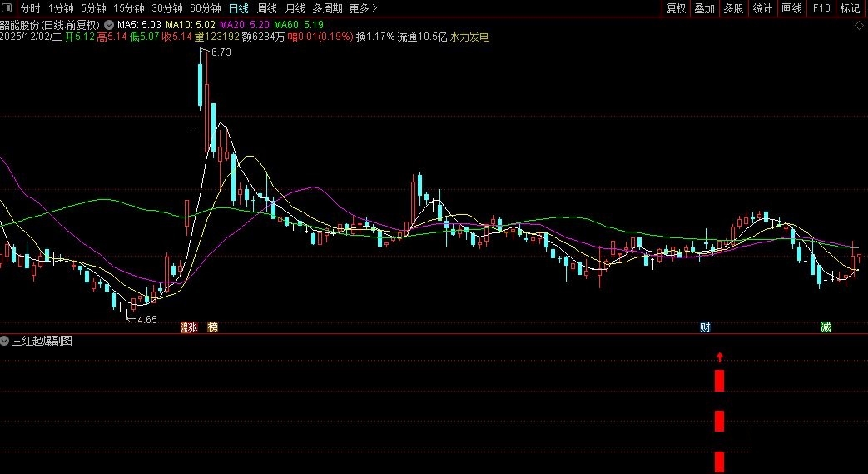Select the 5分钟 period tab
868x474 pixels.
pyautogui.click(x=93, y=8)
